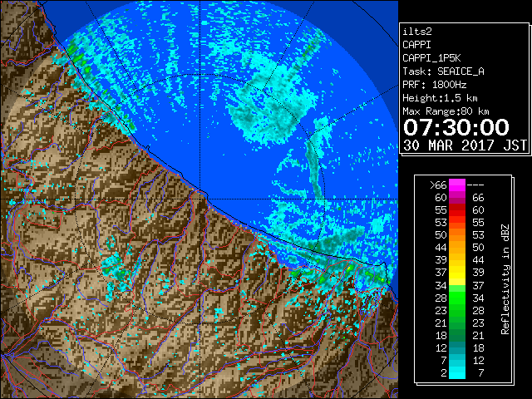Image resolution: width=532 pixels, height=399 pixels.
Task: Pick the dark green 18–21 dBZ color band
Action: point(457,335)
